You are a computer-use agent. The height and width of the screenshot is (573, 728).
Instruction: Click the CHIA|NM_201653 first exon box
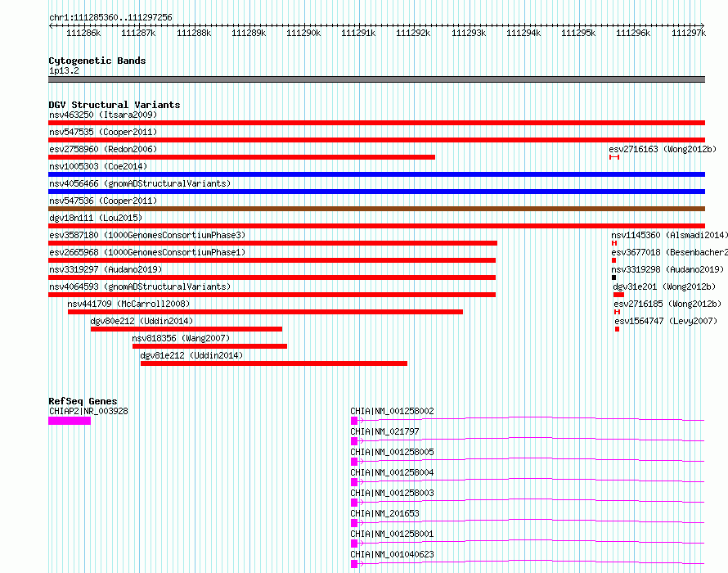pos(354,523)
